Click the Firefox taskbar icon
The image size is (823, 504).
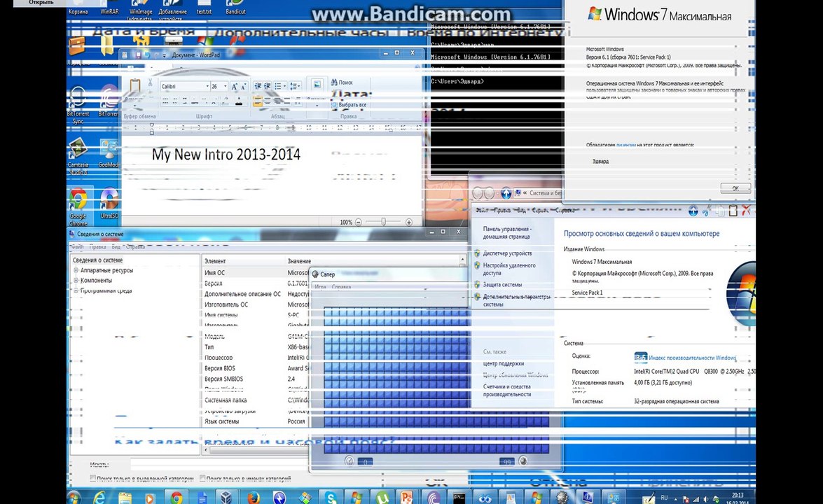[254, 497]
